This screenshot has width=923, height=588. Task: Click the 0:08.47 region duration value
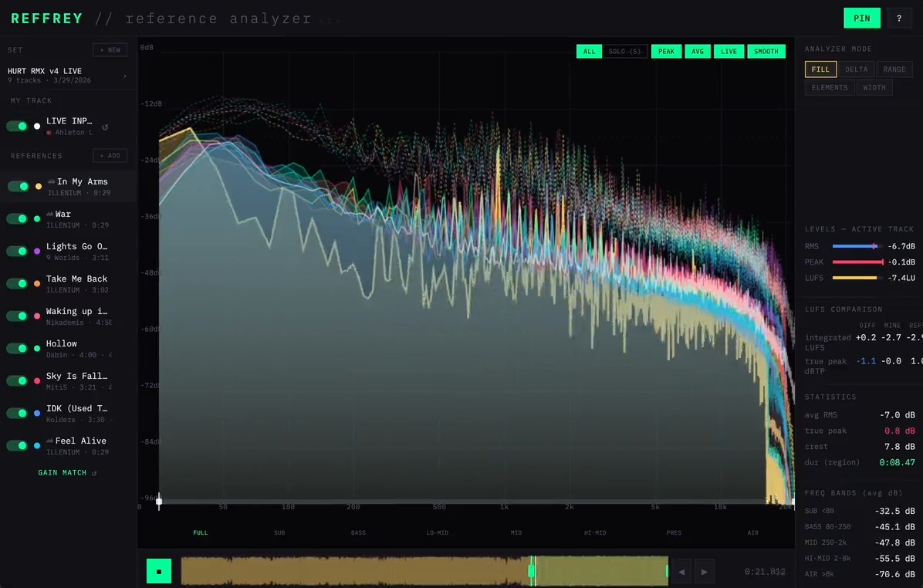click(897, 463)
